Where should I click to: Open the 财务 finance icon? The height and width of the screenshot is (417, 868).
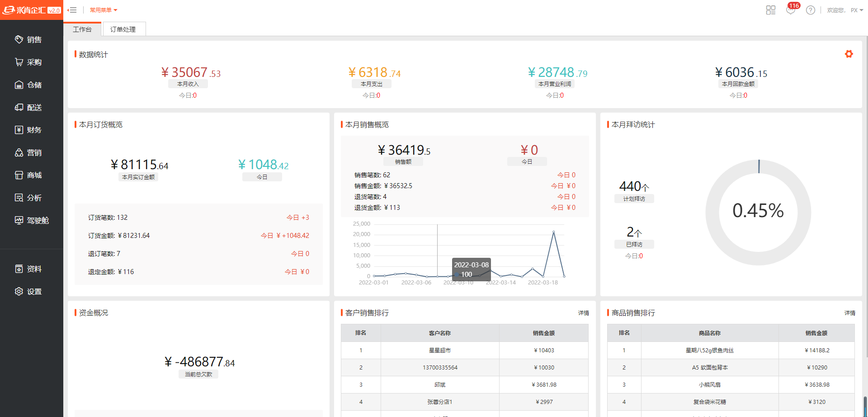coord(19,130)
